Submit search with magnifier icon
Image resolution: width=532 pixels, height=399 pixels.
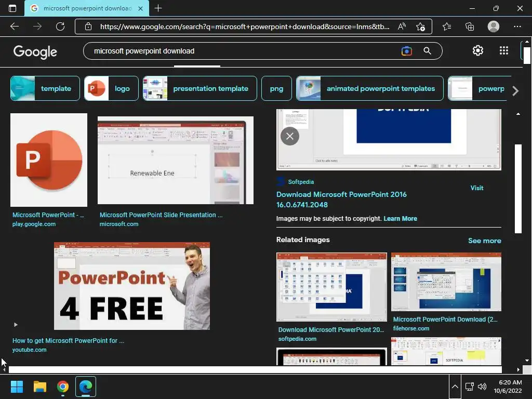click(428, 51)
